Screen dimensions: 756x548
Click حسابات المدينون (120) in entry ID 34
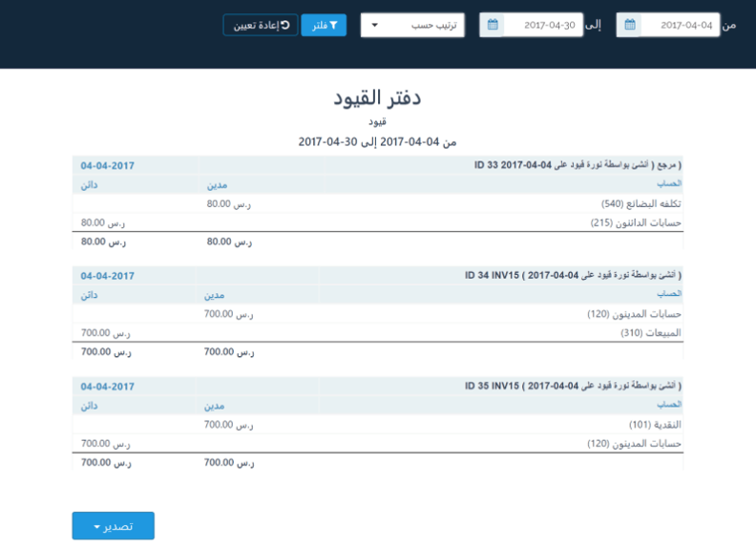(x=637, y=313)
